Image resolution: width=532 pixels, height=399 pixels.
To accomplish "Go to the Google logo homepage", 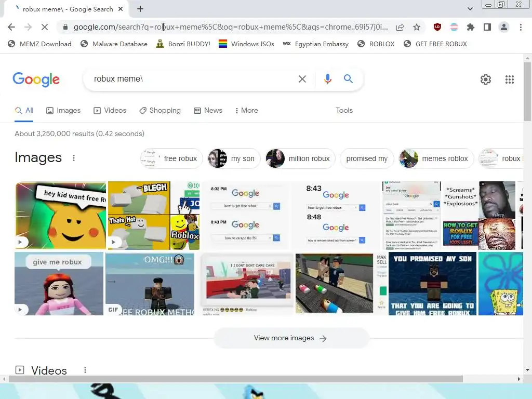I will click(36, 79).
